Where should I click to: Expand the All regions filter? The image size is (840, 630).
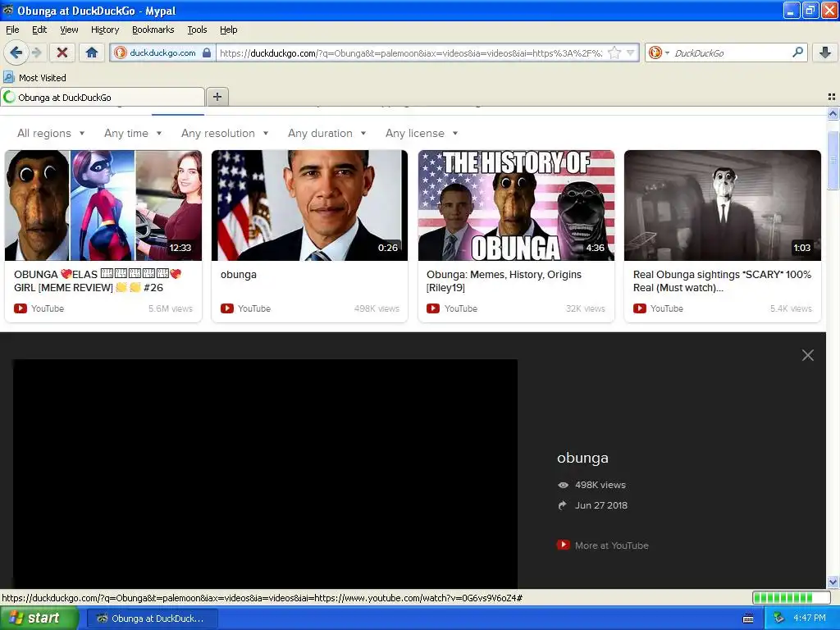point(51,134)
